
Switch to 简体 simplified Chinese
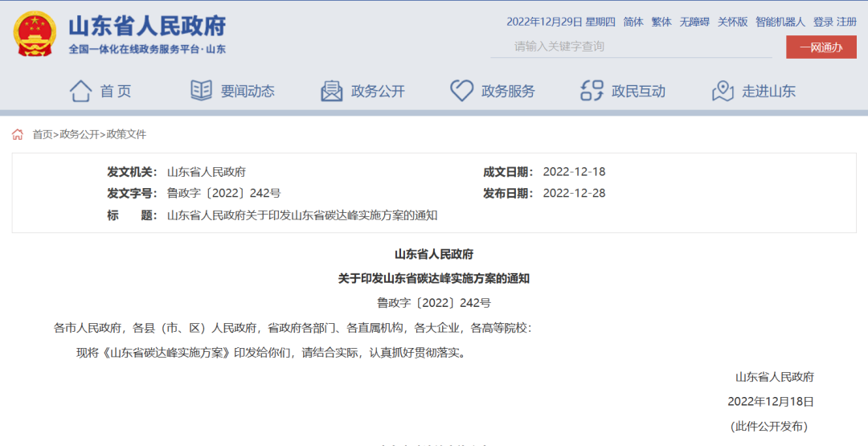pyautogui.click(x=633, y=23)
